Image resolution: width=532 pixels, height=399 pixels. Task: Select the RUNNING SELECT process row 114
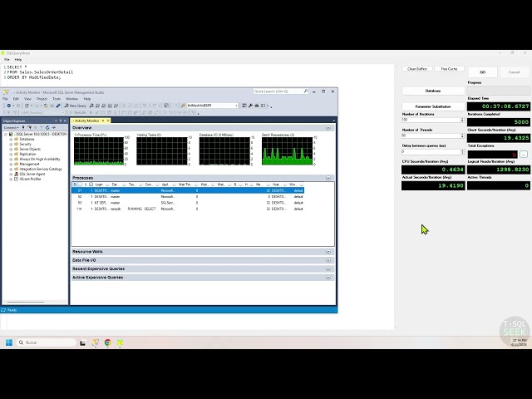coord(188,209)
